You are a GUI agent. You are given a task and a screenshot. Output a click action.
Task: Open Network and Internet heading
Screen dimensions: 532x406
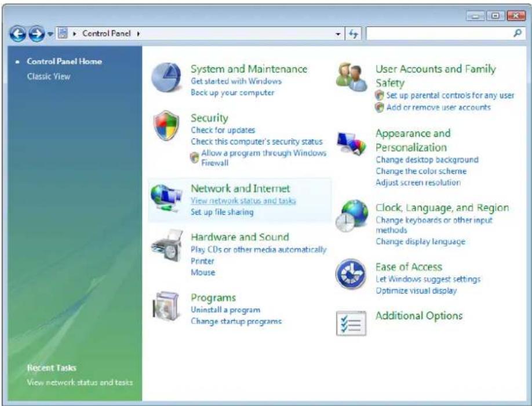(241, 188)
